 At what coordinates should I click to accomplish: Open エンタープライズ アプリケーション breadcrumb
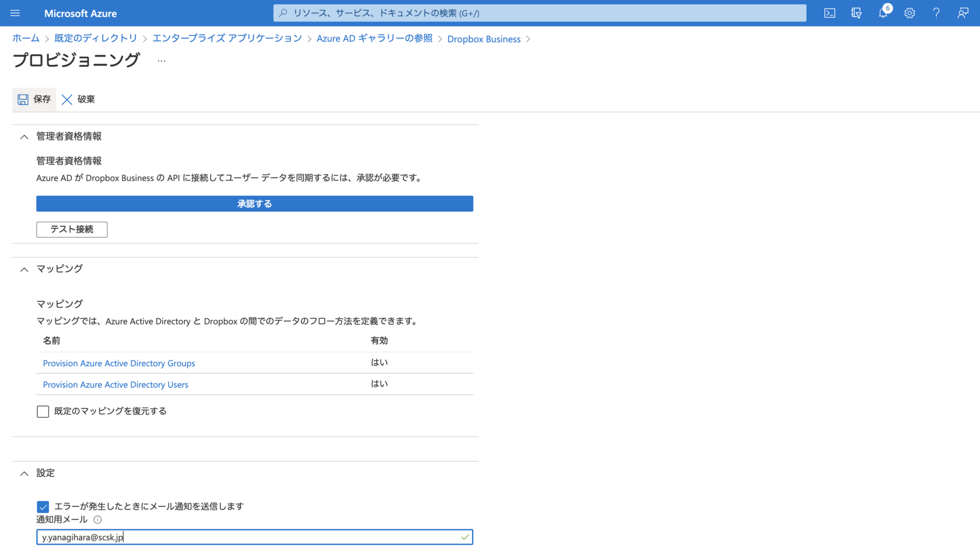coord(227,39)
